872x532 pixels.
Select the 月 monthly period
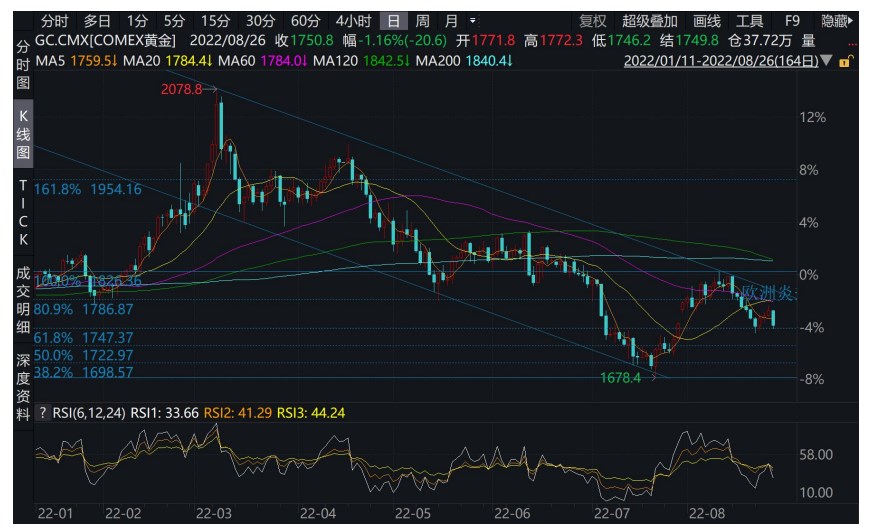451,21
